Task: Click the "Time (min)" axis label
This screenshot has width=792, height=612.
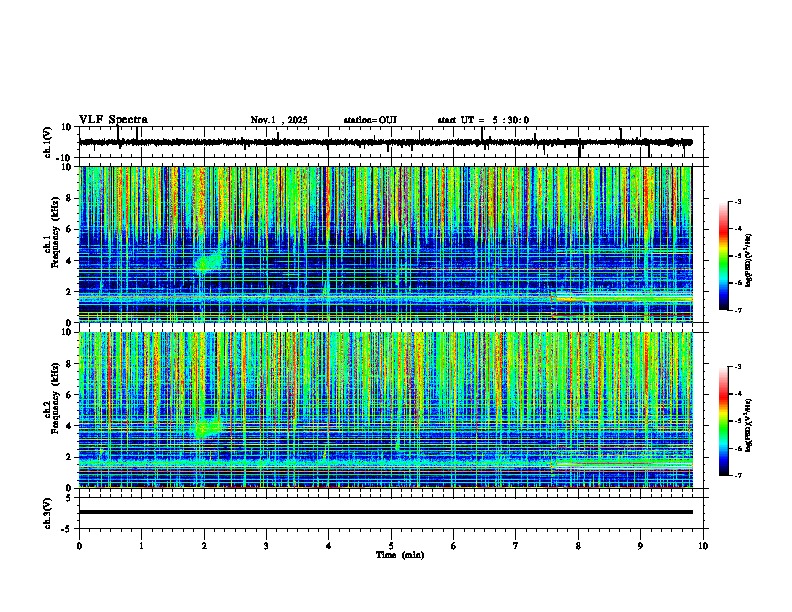Action: pyautogui.click(x=400, y=555)
